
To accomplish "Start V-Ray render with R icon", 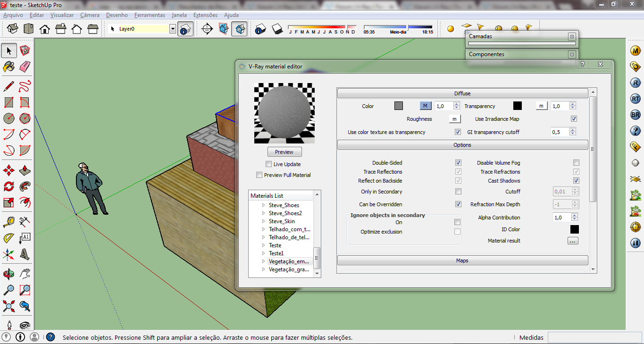I will click(636, 83).
